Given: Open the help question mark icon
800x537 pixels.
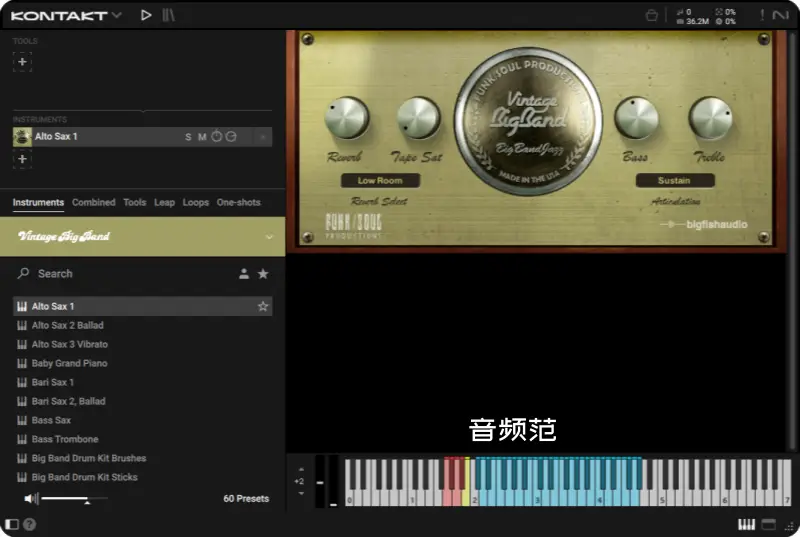Looking at the screenshot, I should (x=29, y=524).
